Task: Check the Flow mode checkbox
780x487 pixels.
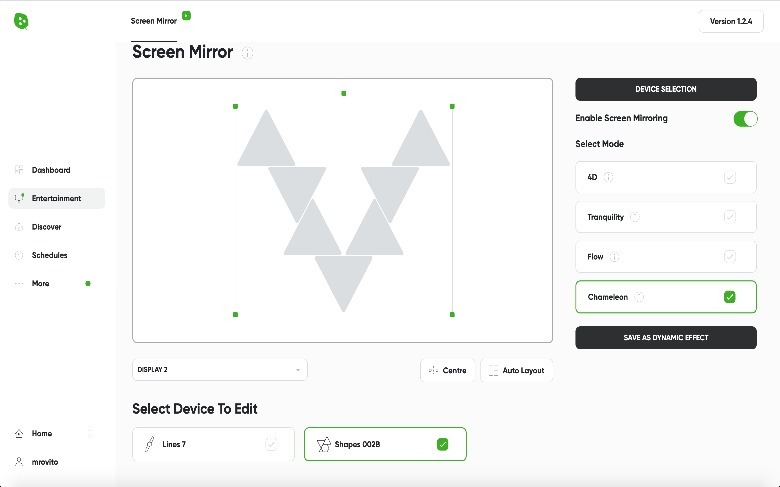Action: (730, 257)
